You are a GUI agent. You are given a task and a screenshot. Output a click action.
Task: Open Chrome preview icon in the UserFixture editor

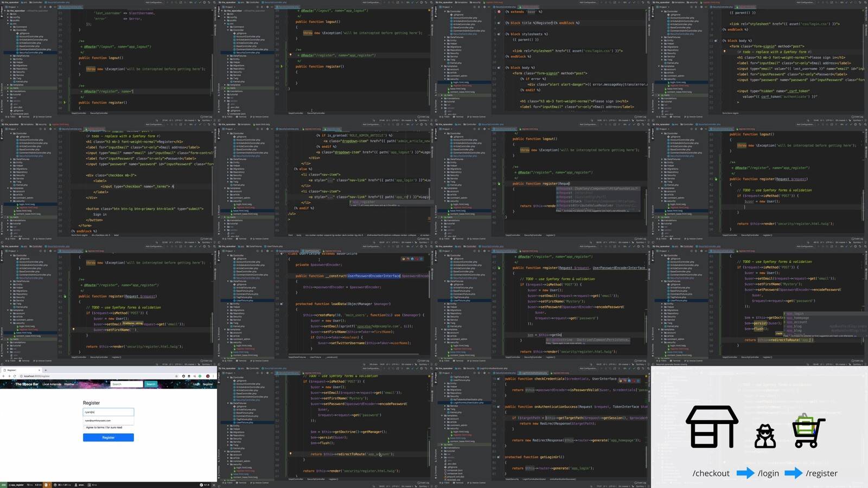point(404,259)
